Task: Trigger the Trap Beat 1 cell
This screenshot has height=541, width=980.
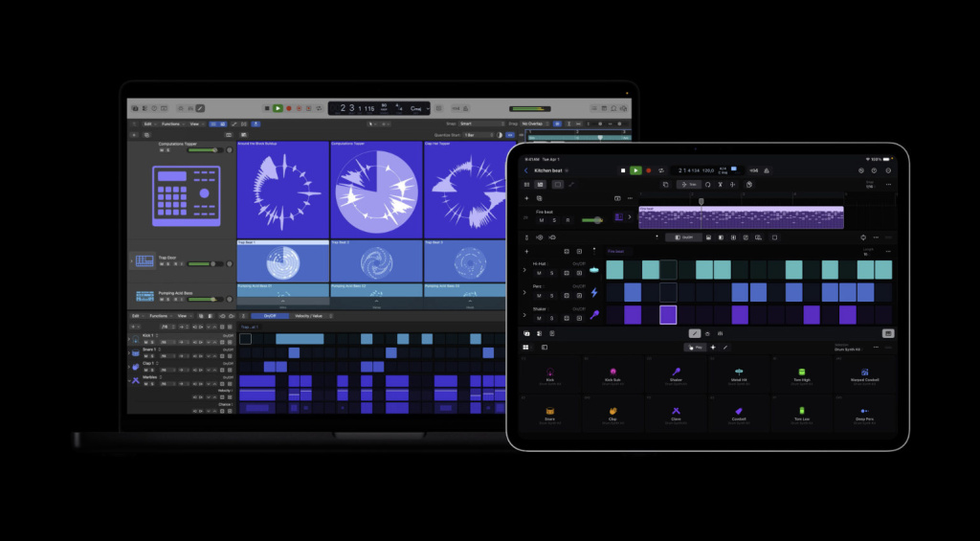Action: 283,260
